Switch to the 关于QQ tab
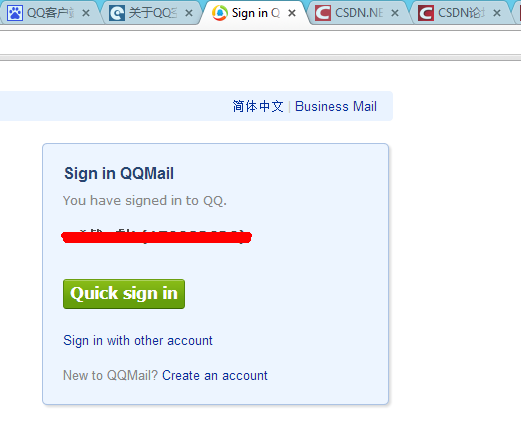 153,13
